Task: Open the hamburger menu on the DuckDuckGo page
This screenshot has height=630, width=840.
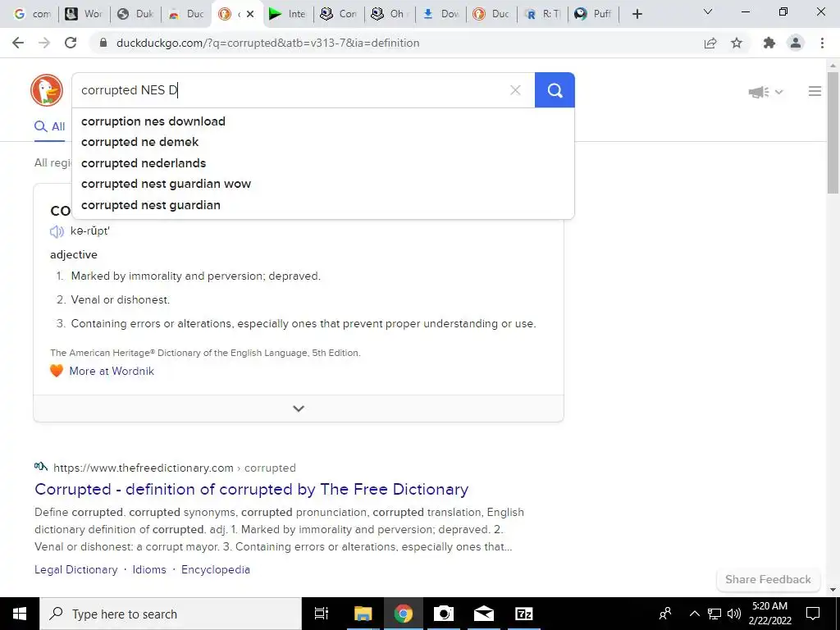Action: [x=815, y=92]
